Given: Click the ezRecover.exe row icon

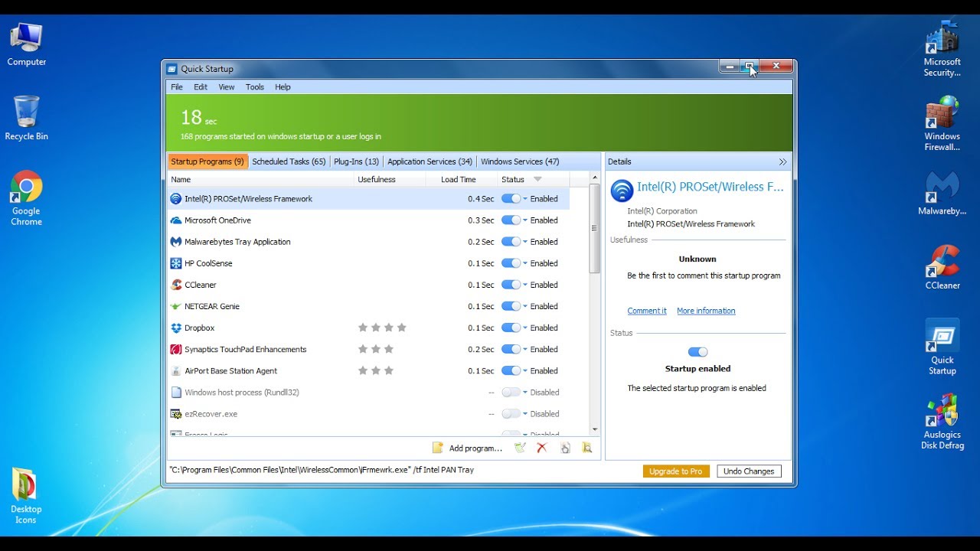Looking at the screenshot, I should (176, 413).
